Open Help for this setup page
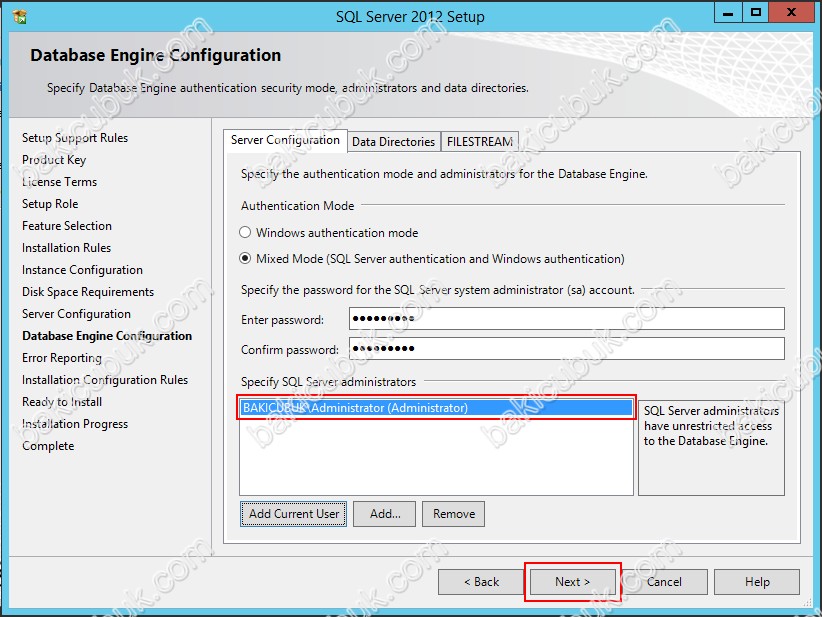This screenshot has height=617, width=822. pyautogui.click(x=757, y=582)
